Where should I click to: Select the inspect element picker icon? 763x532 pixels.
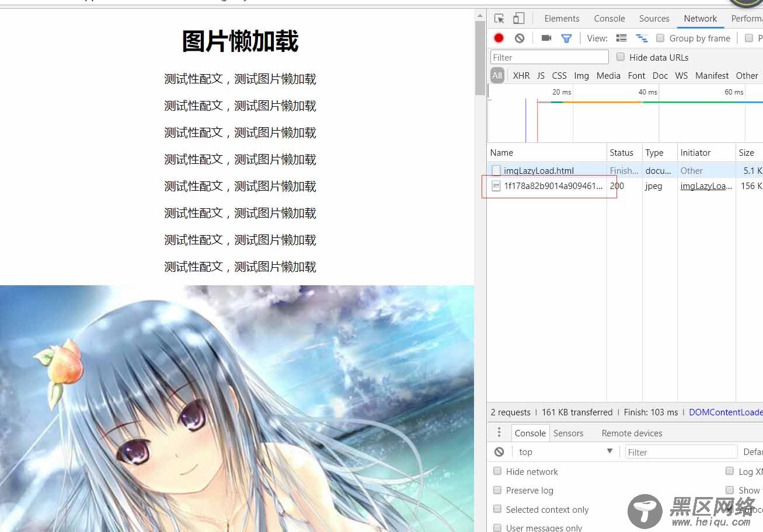pyautogui.click(x=499, y=19)
